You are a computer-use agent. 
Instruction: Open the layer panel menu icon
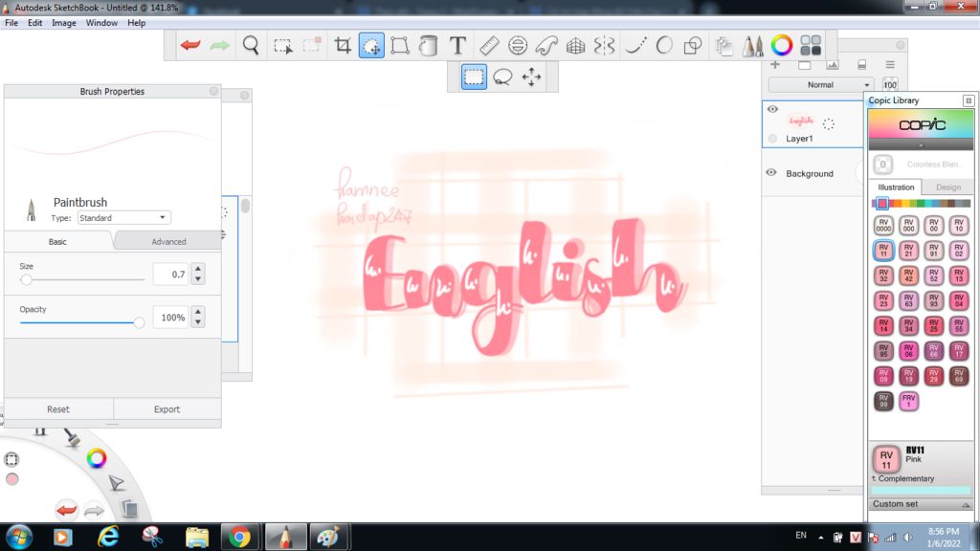[890, 64]
